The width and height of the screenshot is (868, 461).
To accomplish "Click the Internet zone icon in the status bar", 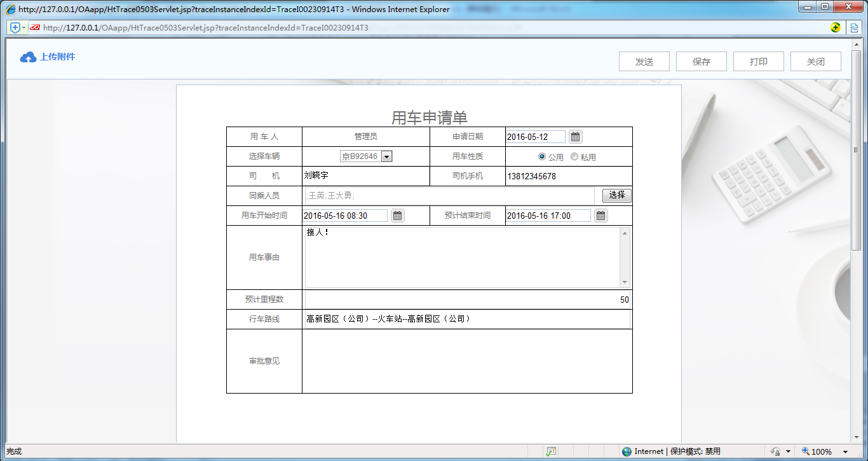I will (x=627, y=451).
